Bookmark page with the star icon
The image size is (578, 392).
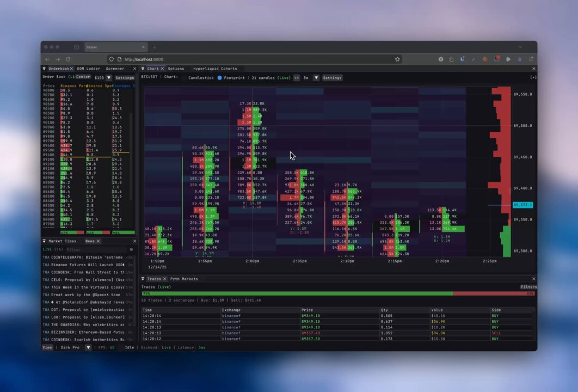[397, 59]
